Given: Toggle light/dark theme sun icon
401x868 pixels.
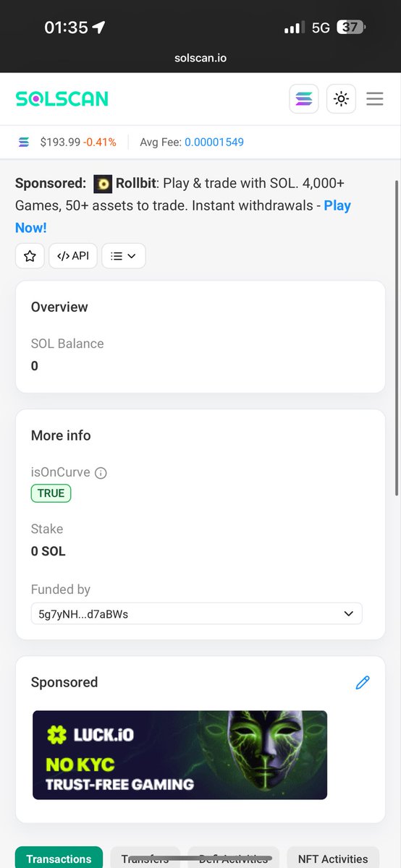Looking at the screenshot, I should coord(342,98).
